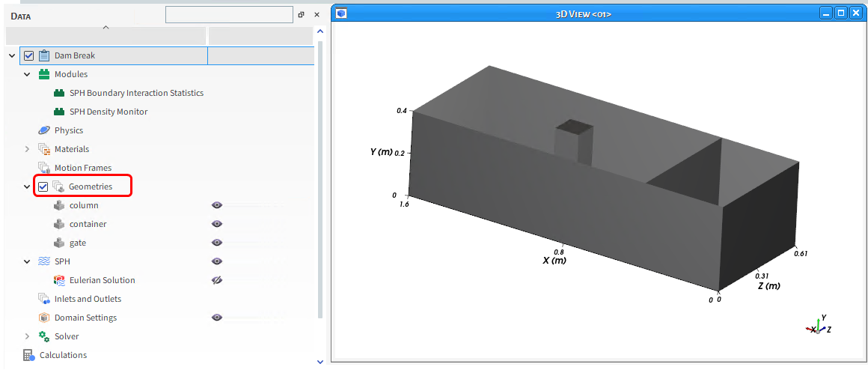Image resolution: width=868 pixels, height=373 pixels.
Task: Select the Inlets and Outlets label
Action: point(88,300)
